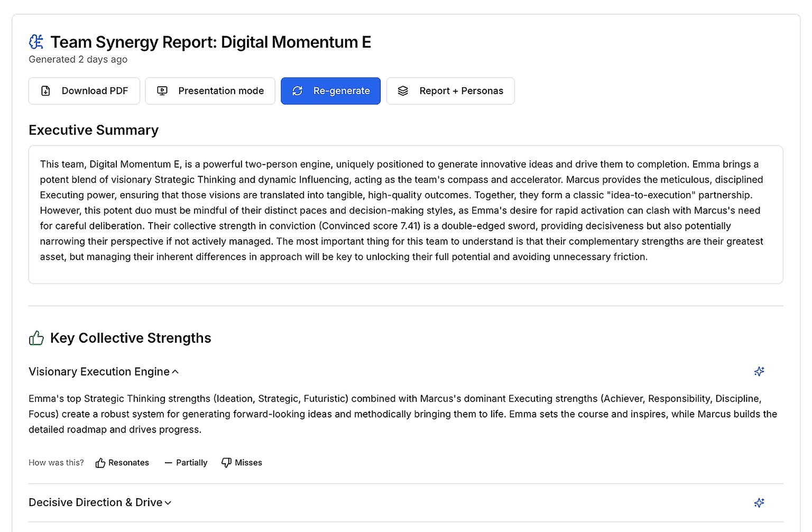Screen dimensions: 812x532
Task: Click the screen icon on Presentation mode
Action: click(162, 91)
